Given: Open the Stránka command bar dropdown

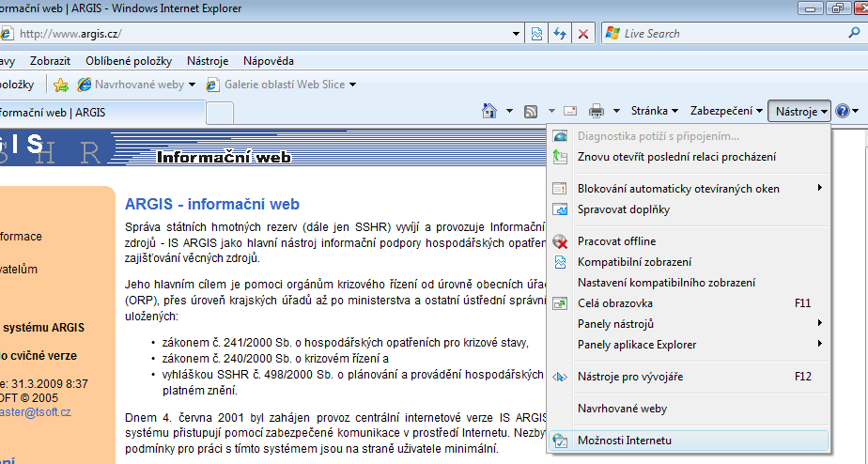Looking at the screenshot, I should (655, 111).
